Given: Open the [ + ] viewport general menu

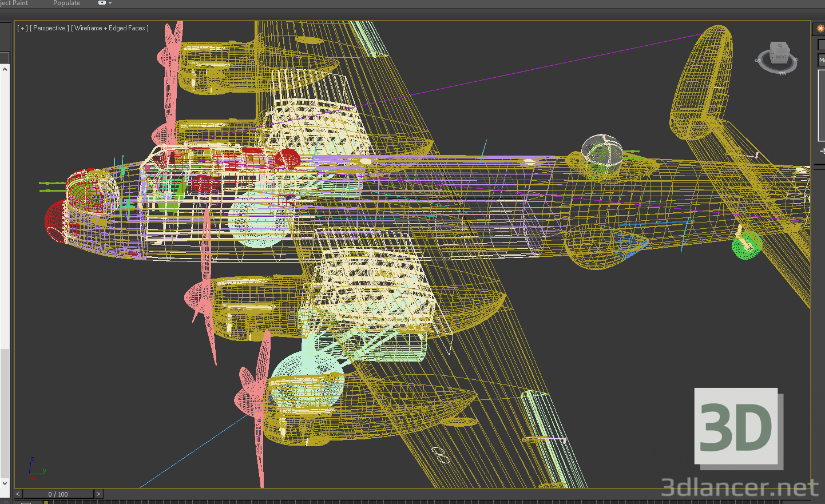Looking at the screenshot, I should pyautogui.click(x=22, y=28).
